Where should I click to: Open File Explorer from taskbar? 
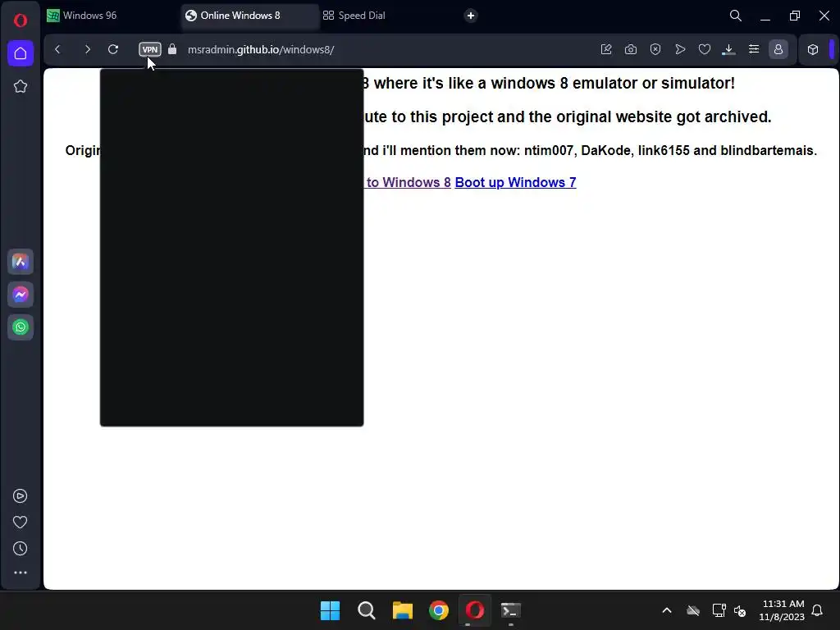point(402,610)
